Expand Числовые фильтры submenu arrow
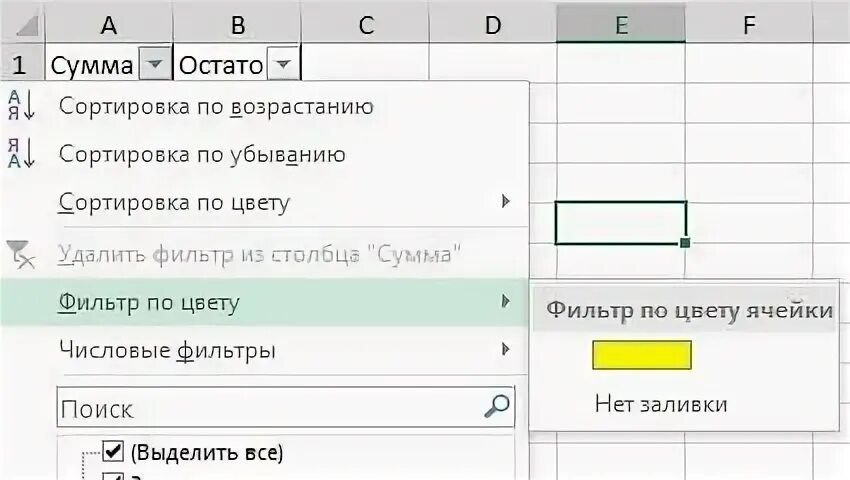This screenshot has width=850, height=480. (x=505, y=349)
